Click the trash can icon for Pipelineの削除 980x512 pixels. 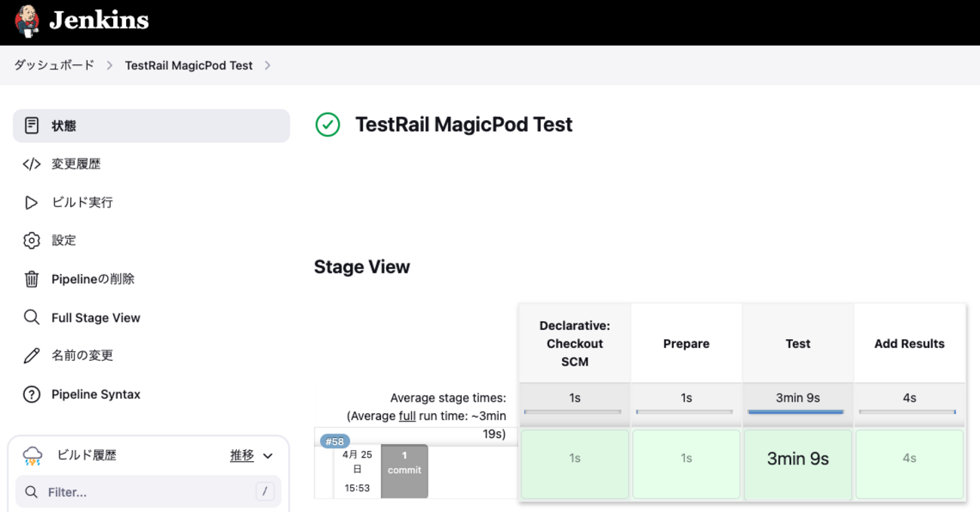[32, 279]
